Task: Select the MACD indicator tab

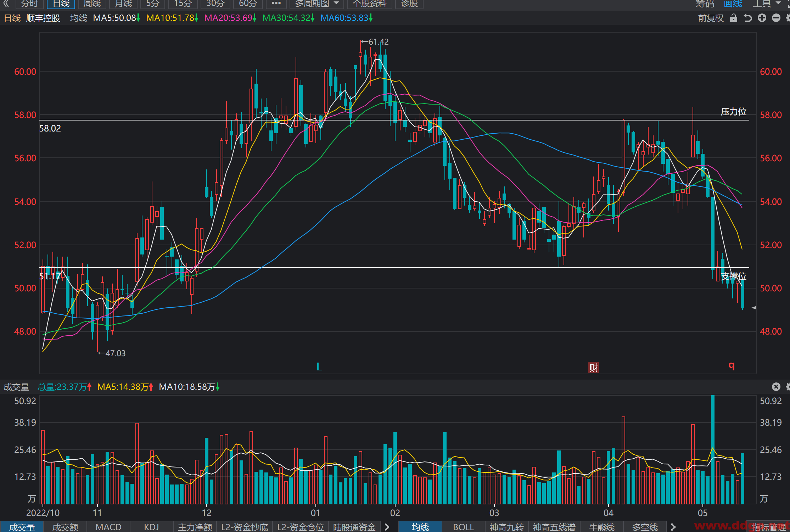Action: [108, 527]
